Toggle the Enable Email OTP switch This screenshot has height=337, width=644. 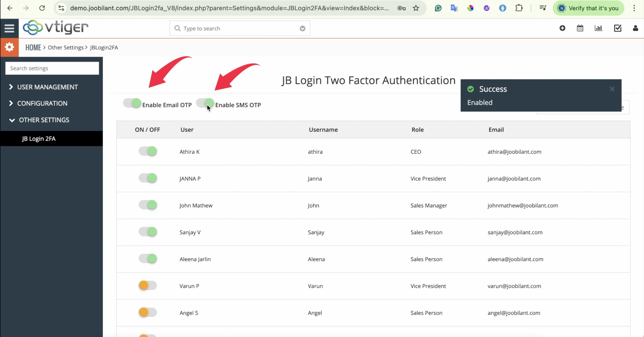coord(132,103)
